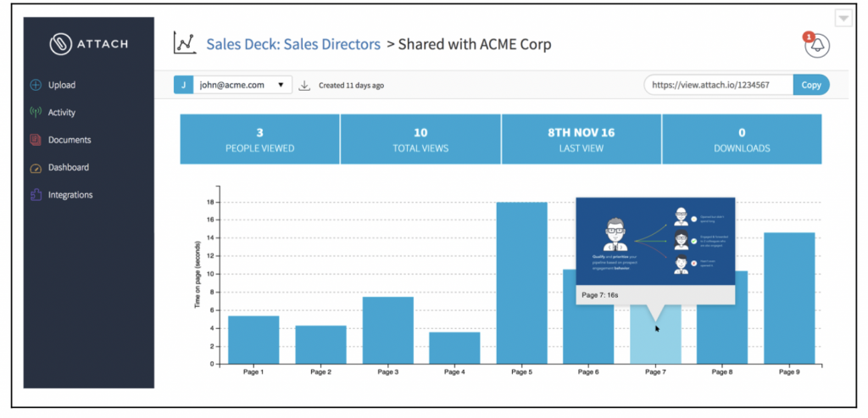Click the share URL input field
Image resolution: width=868 pixels, height=418 pixels.
(x=719, y=86)
